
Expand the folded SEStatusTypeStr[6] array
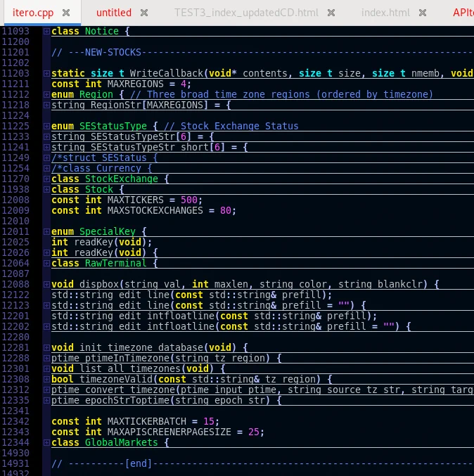(46, 136)
